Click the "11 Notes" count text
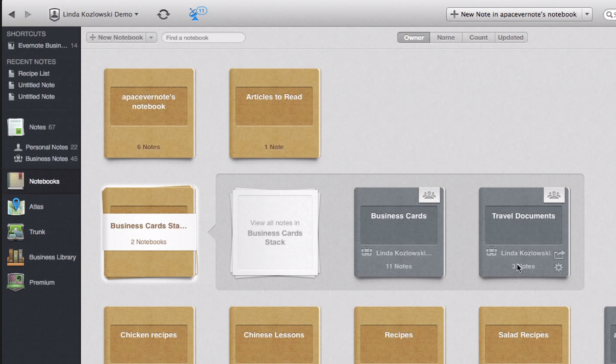The width and height of the screenshot is (616, 364). click(x=399, y=266)
